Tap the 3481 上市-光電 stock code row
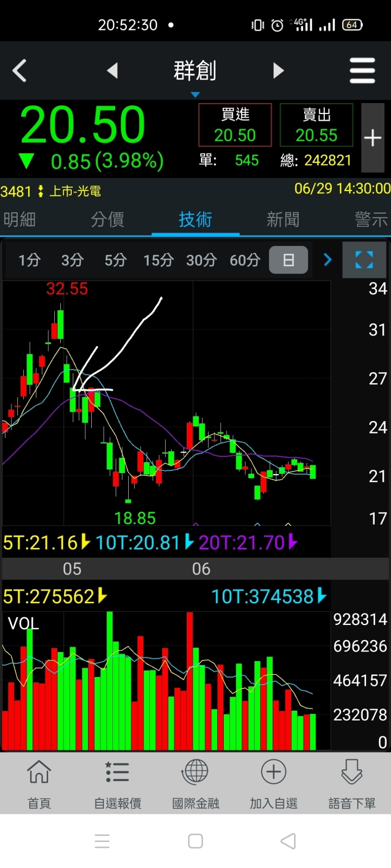The width and height of the screenshot is (391, 868). (51, 191)
